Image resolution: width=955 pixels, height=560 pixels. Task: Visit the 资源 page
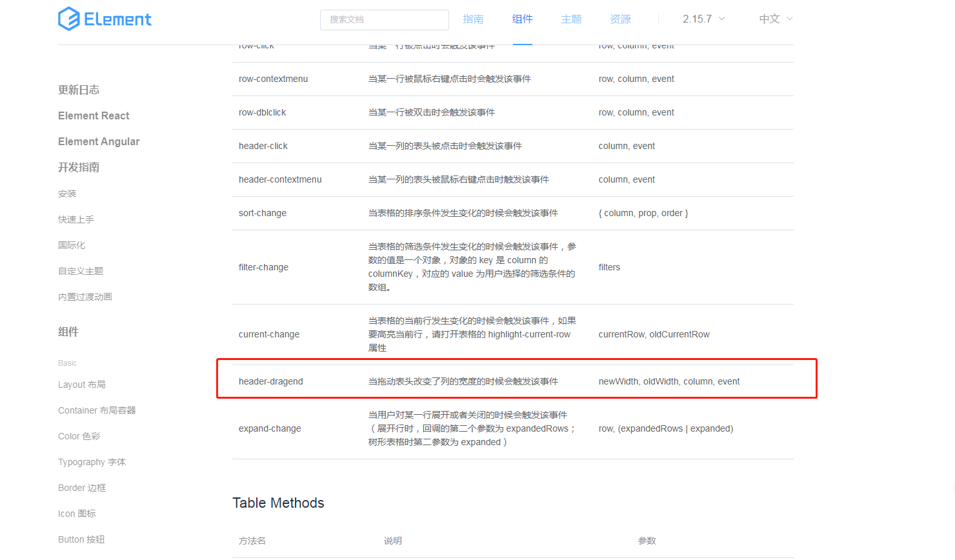tap(620, 19)
